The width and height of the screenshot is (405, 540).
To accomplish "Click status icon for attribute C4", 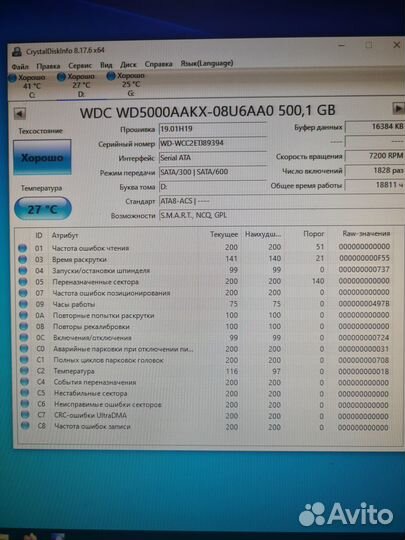I will (24, 382).
